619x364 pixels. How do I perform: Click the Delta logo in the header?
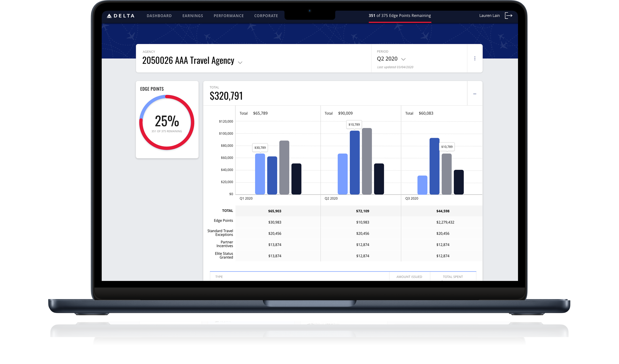[x=121, y=16]
